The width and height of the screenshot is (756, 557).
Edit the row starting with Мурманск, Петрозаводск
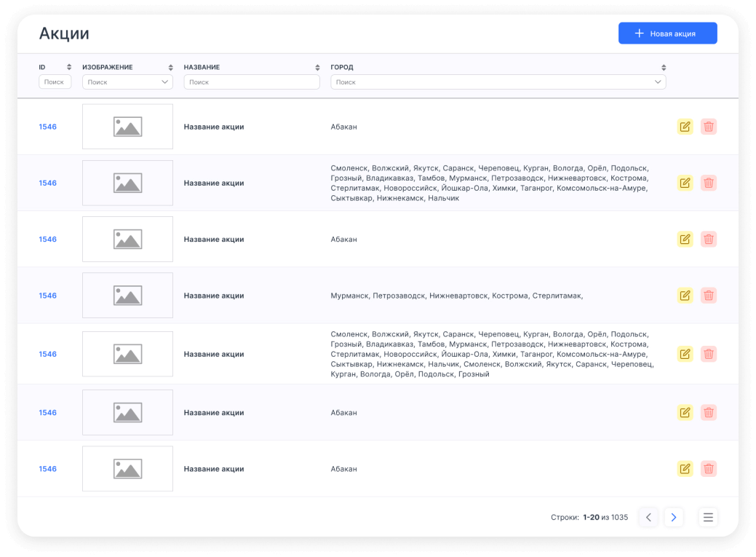pos(685,296)
